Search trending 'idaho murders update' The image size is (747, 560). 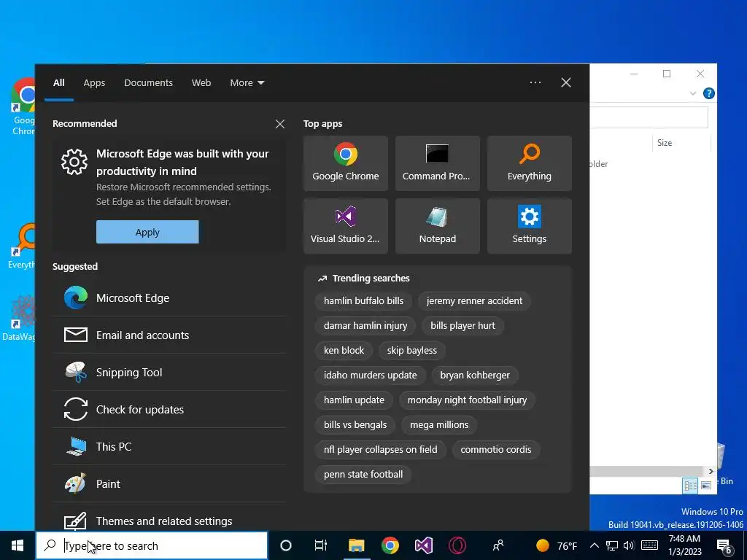(370, 376)
